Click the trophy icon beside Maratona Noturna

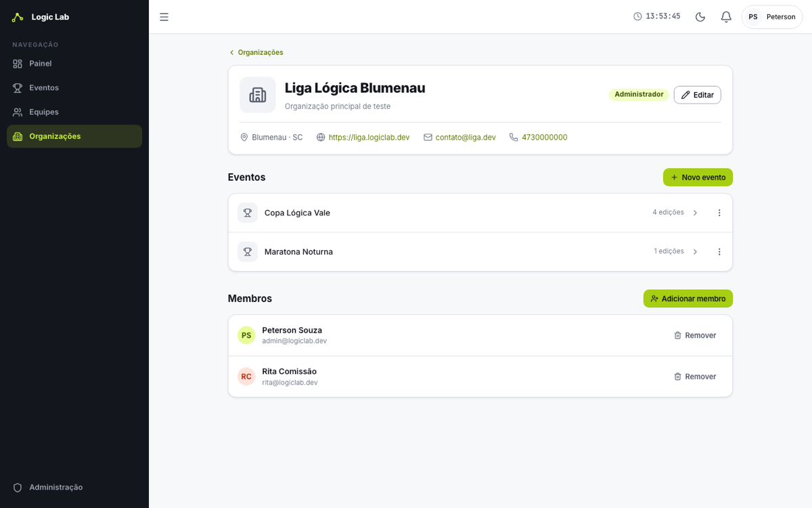(x=248, y=252)
